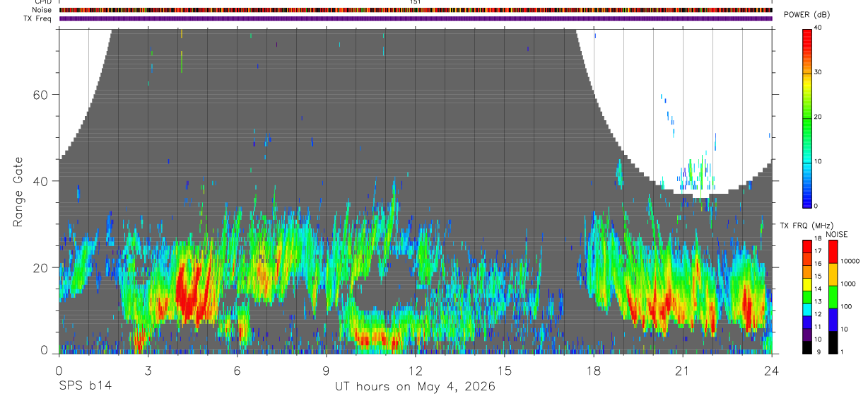Click the purple TX Freq strip at the top

pyautogui.click(x=416, y=18)
